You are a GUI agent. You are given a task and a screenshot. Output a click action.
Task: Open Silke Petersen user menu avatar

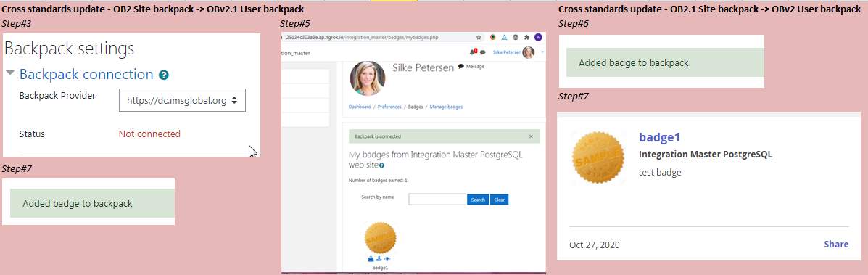pos(528,53)
